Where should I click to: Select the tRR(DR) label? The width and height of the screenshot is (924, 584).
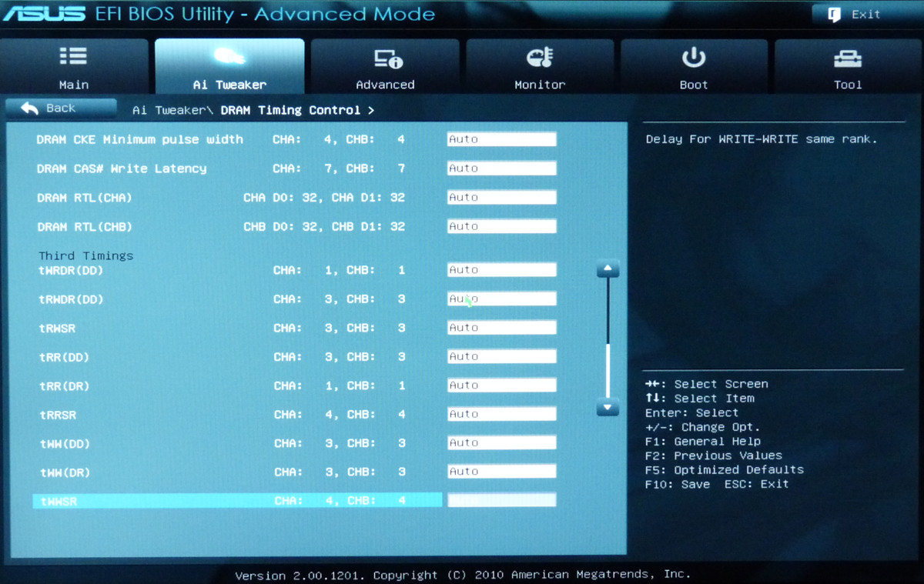pyautogui.click(x=64, y=386)
